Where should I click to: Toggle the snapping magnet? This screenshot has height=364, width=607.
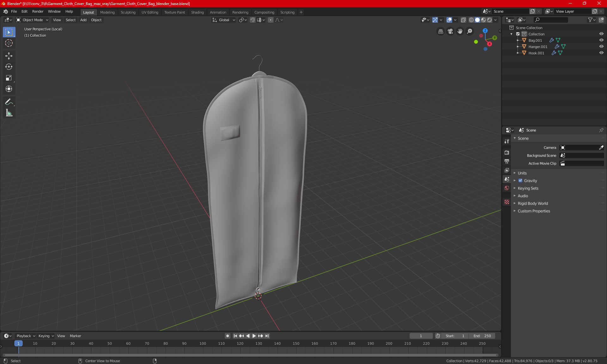(253, 20)
